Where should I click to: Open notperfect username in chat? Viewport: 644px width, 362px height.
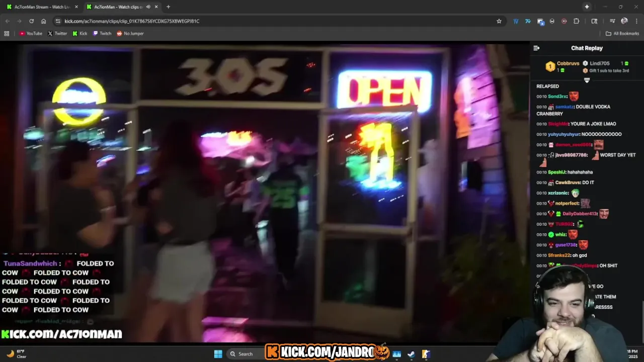tap(567, 204)
